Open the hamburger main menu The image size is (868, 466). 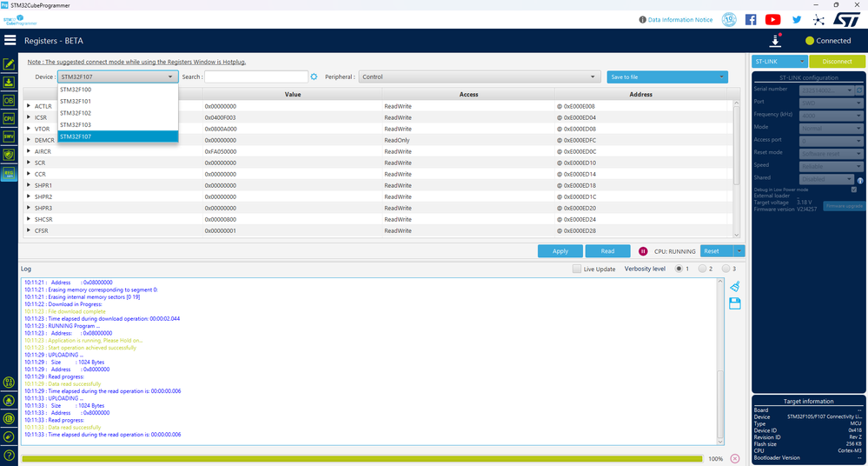(10, 40)
